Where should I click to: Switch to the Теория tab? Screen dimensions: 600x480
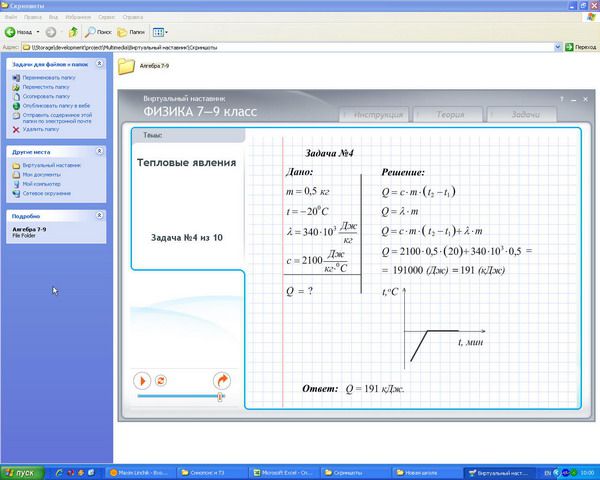(x=451, y=115)
